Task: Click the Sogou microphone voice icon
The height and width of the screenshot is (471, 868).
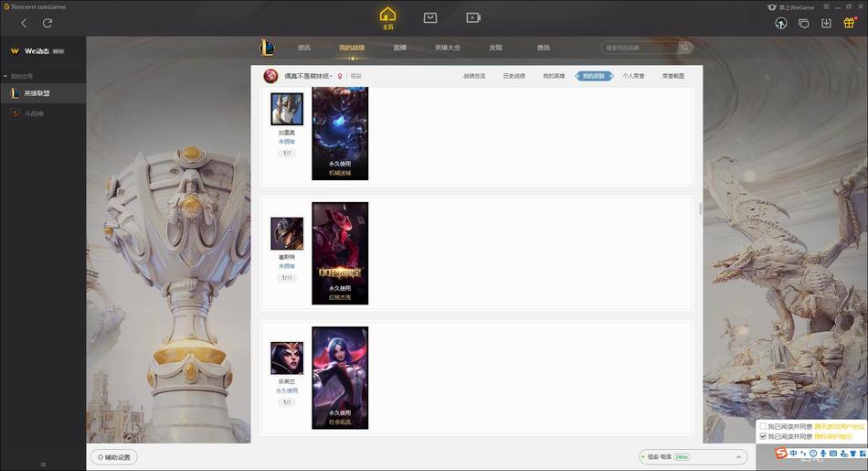Action: [x=823, y=454]
